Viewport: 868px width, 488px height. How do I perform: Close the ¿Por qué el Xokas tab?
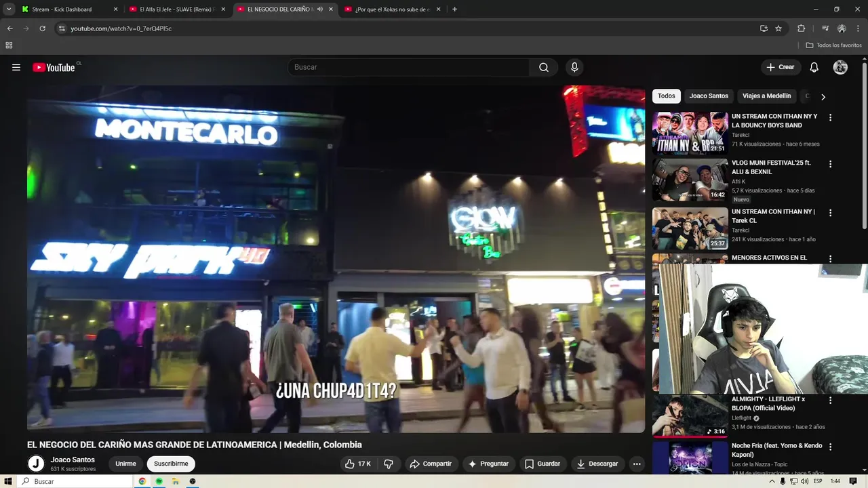[438, 9]
